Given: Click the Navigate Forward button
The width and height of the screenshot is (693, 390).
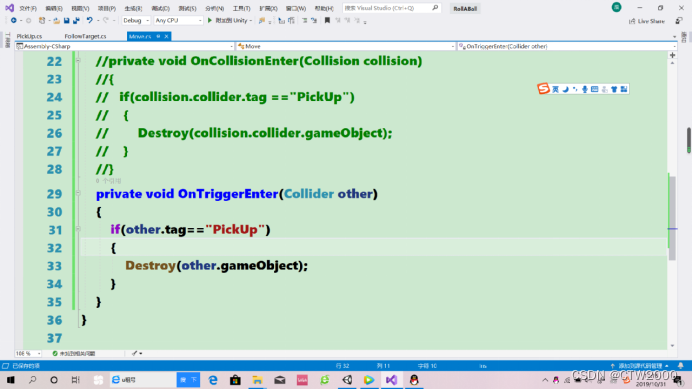Looking at the screenshot, I should tap(28, 20).
